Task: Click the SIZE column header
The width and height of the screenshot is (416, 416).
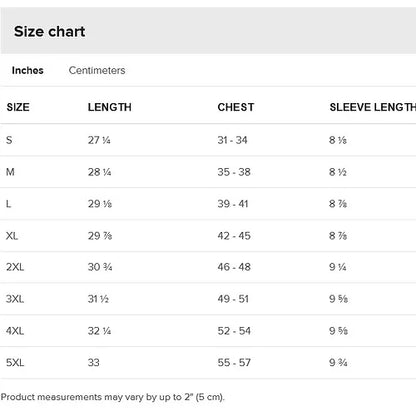Action: pyautogui.click(x=18, y=107)
